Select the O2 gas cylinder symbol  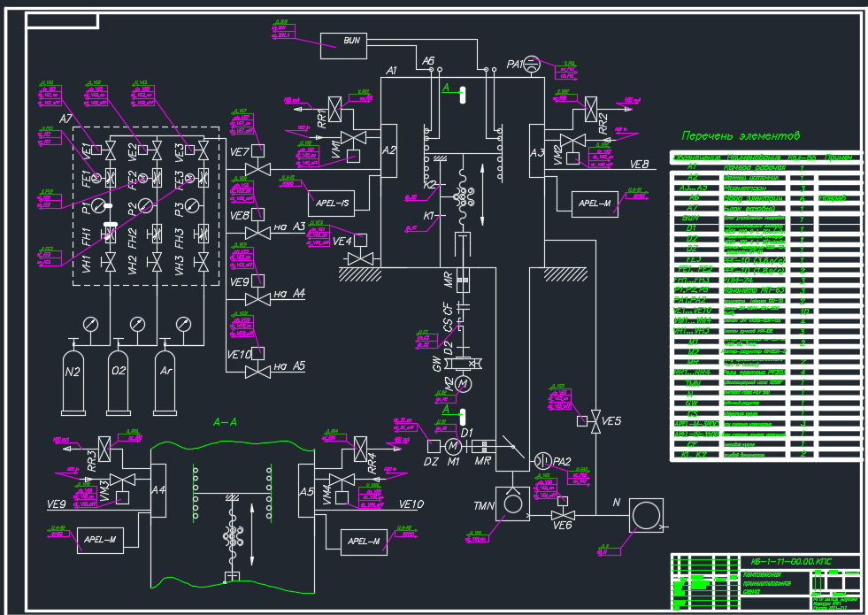pos(119,382)
